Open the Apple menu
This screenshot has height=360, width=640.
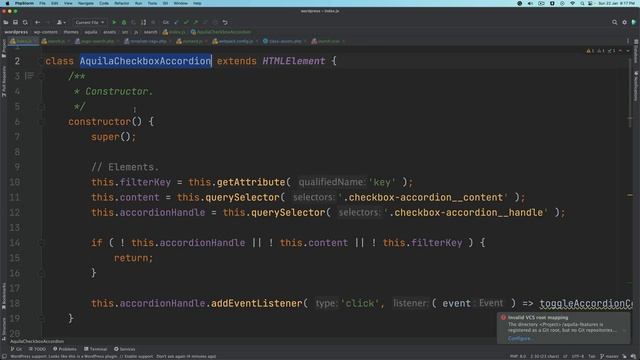point(7,3)
